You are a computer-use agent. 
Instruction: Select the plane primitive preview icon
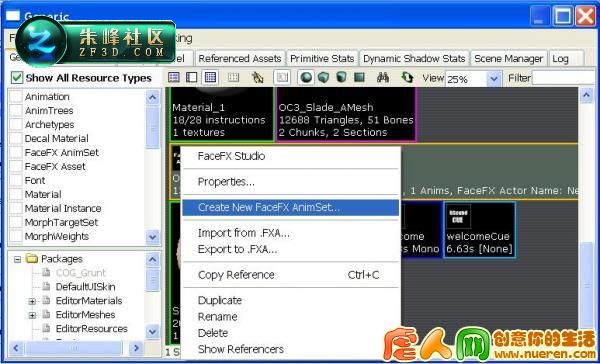(x=359, y=78)
